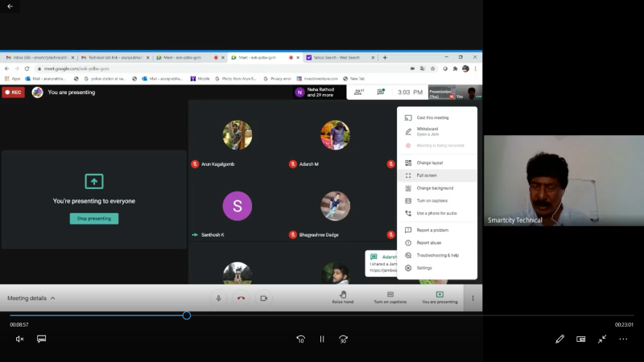644x362 pixels.
Task: Select Use a phone for audio
Action: coord(437,213)
